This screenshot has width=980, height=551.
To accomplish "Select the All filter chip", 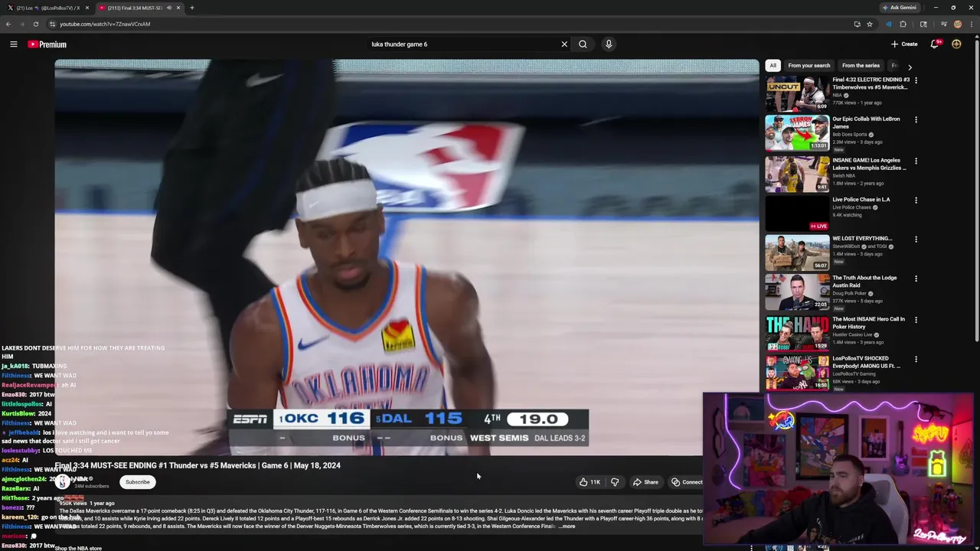I will 773,66.
